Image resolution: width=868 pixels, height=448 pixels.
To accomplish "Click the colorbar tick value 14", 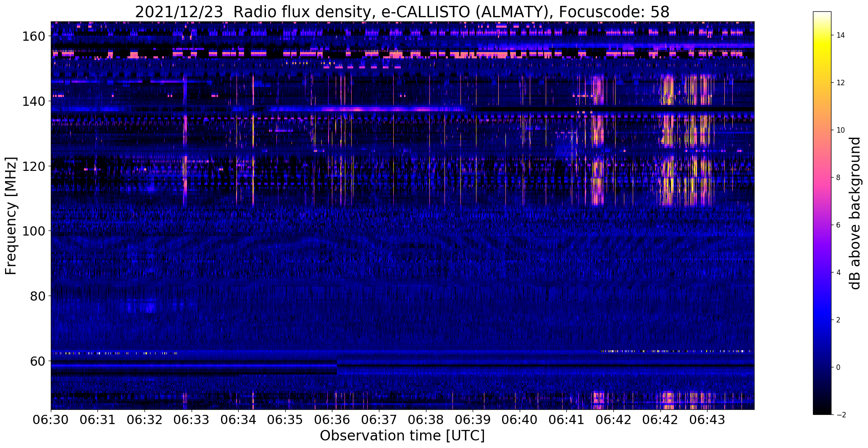I will click(840, 35).
